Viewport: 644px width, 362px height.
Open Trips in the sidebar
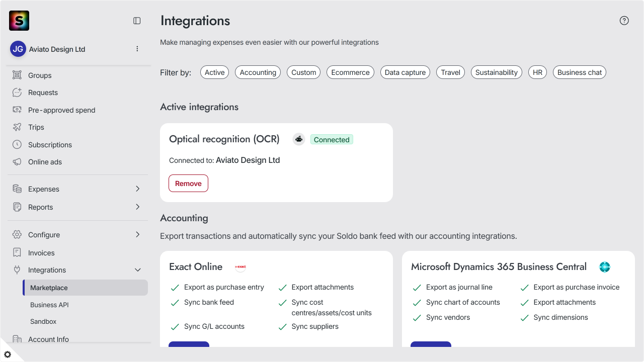coord(36,127)
